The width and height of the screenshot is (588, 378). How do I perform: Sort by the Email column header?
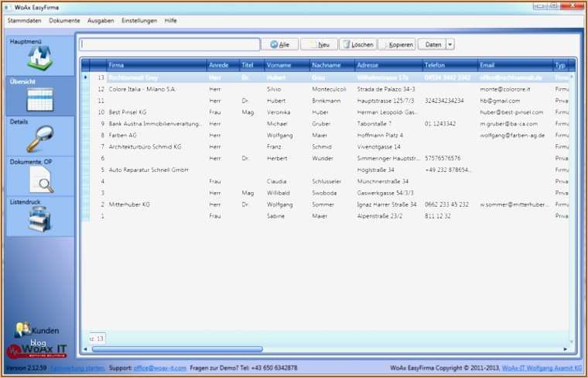(x=515, y=65)
